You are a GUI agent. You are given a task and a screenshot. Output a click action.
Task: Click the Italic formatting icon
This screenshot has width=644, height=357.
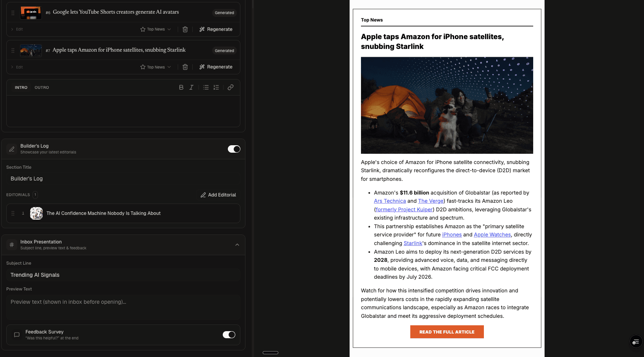pyautogui.click(x=191, y=87)
